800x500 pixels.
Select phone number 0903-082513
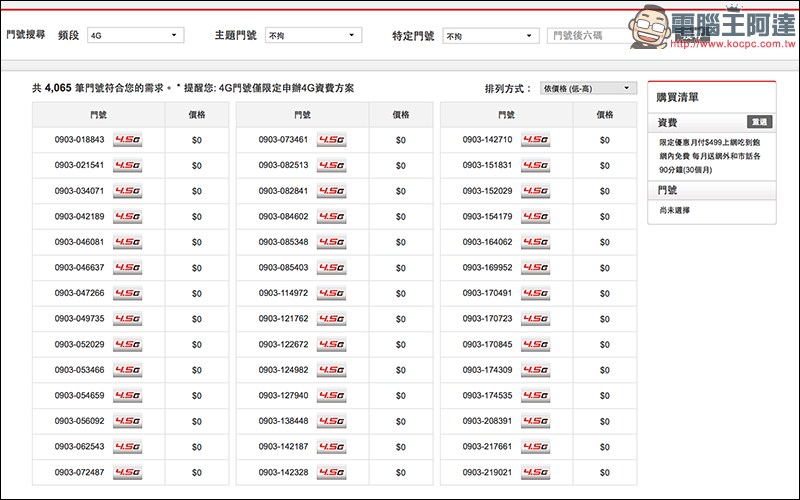[x=283, y=165]
